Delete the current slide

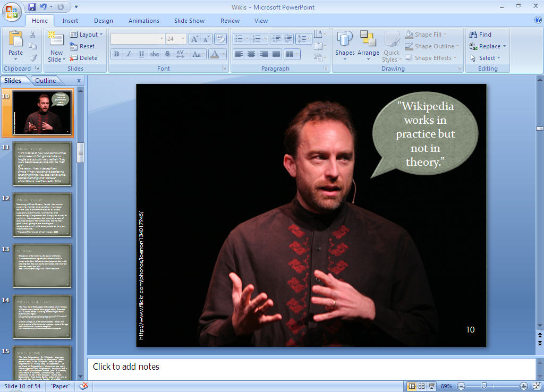pyautogui.click(x=83, y=58)
